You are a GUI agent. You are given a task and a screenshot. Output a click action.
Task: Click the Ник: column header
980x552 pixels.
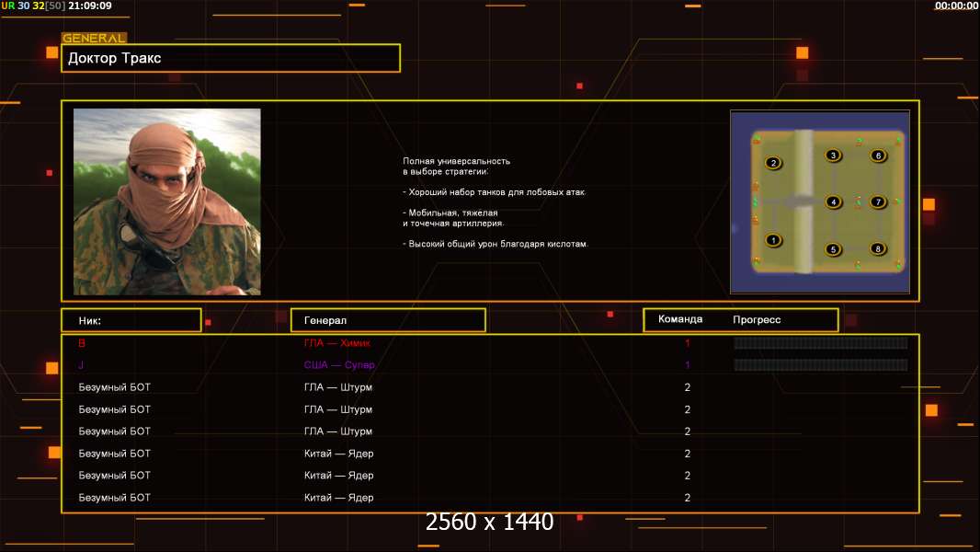131,320
